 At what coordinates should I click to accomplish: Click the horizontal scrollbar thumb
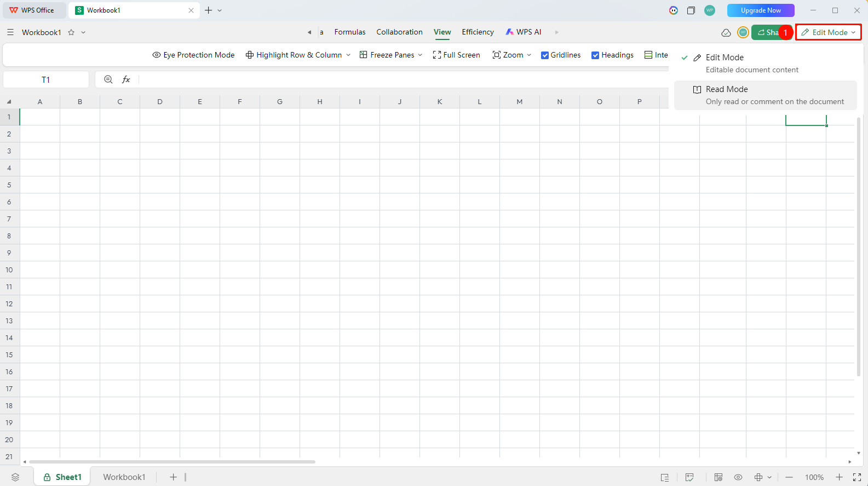tap(172, 462)
